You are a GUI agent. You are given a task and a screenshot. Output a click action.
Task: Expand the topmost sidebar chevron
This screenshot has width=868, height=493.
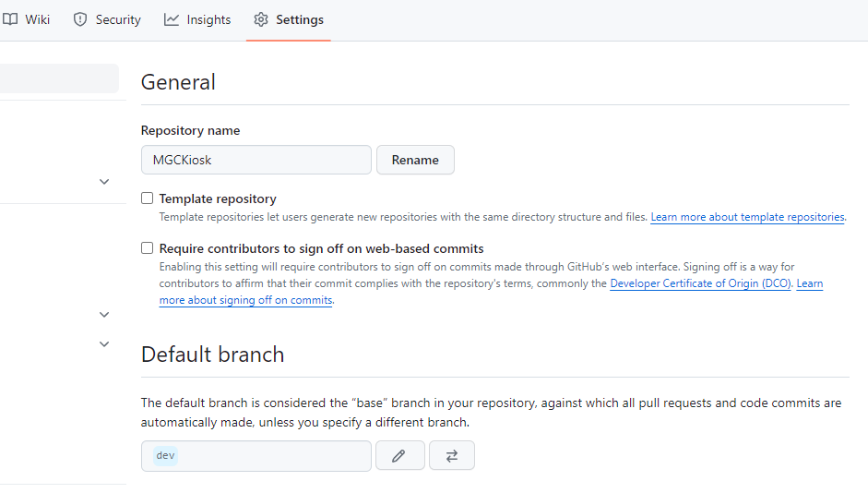pos(104,182)
